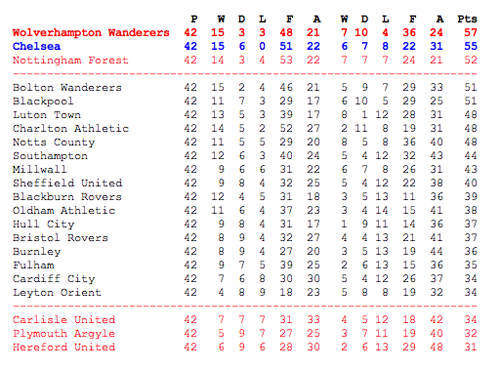Click Hull City row label
This screenshot has width=500, height=368.
43,224
